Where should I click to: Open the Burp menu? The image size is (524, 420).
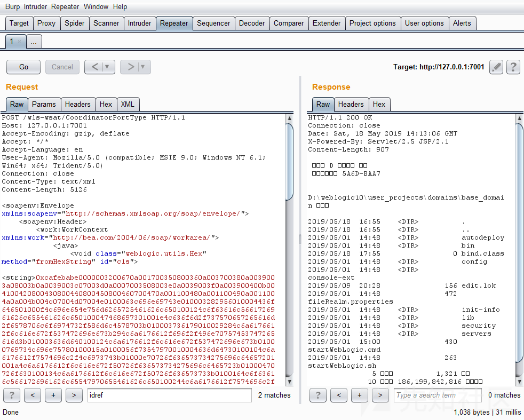click(x=12, y=7)
